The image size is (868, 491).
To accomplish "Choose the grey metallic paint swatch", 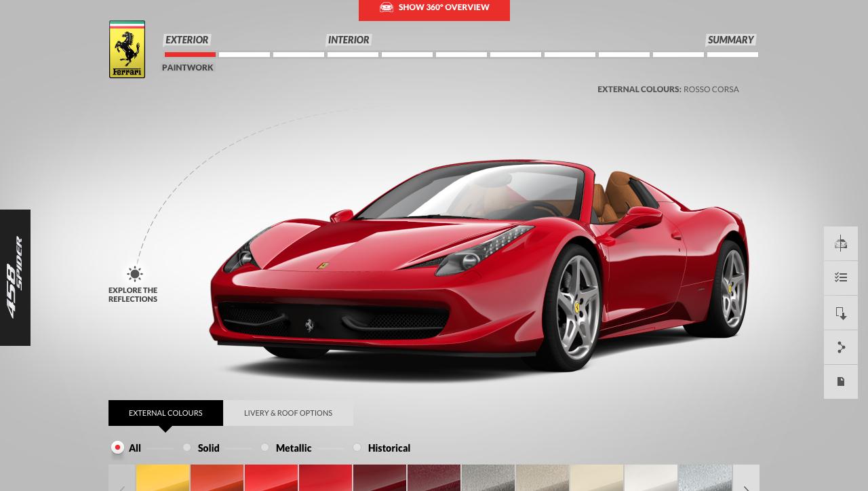I will 488,478.
